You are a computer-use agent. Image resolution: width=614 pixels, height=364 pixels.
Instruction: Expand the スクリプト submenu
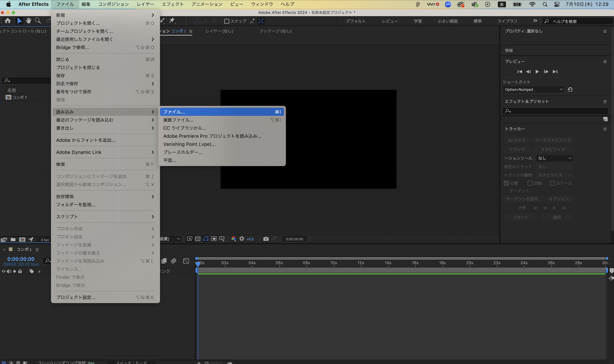(105, 217)
